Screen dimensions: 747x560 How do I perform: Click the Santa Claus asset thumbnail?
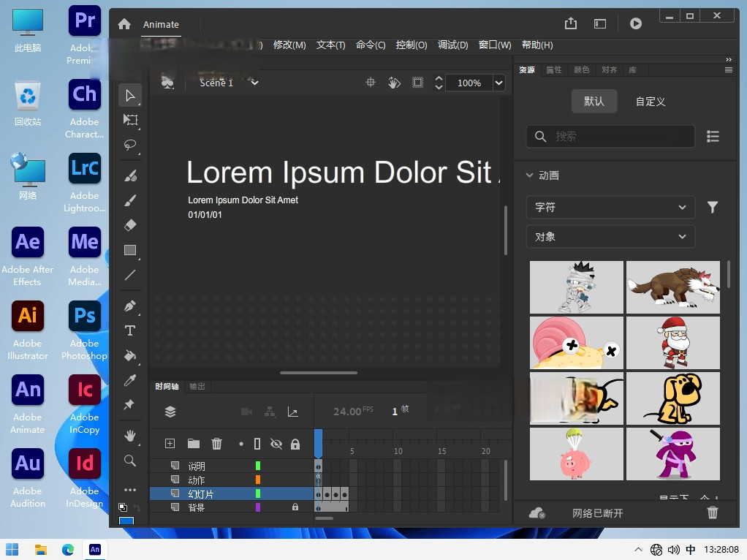[x=673, y=342]
